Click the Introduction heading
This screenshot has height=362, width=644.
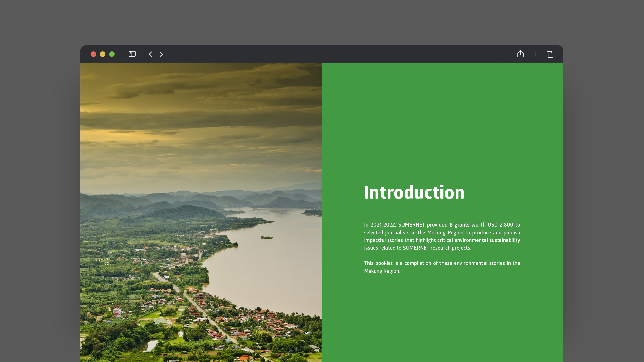414,193
